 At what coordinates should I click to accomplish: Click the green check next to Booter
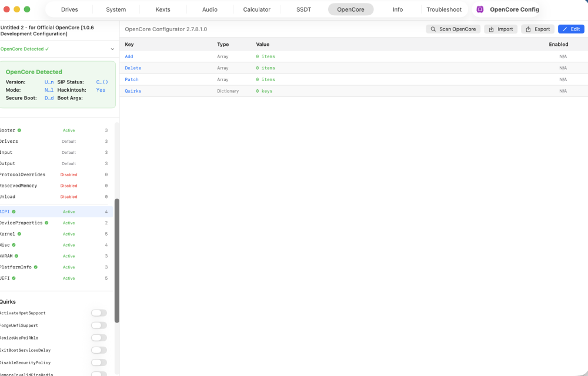tap(19, 130)
